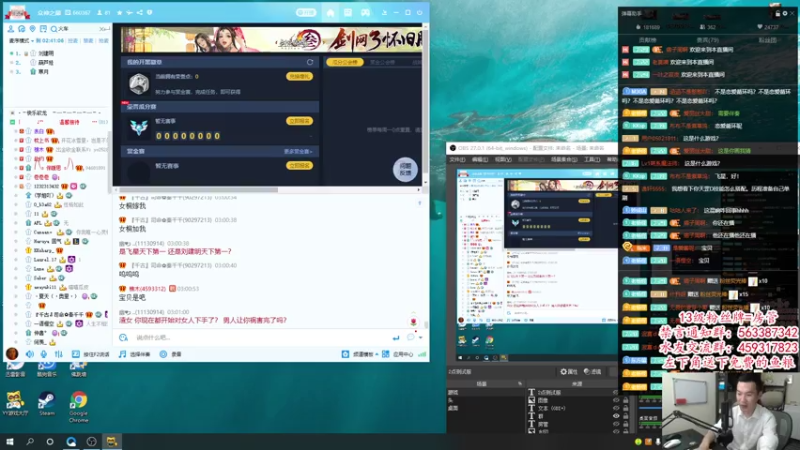Click the search magnifier in YY sidebar
The image size is (800, 450).
54,29
